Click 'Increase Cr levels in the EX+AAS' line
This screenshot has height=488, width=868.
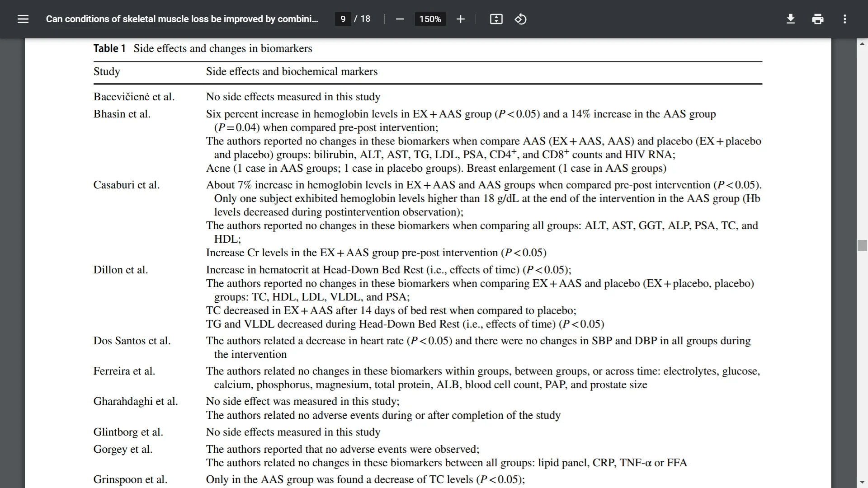376,253
